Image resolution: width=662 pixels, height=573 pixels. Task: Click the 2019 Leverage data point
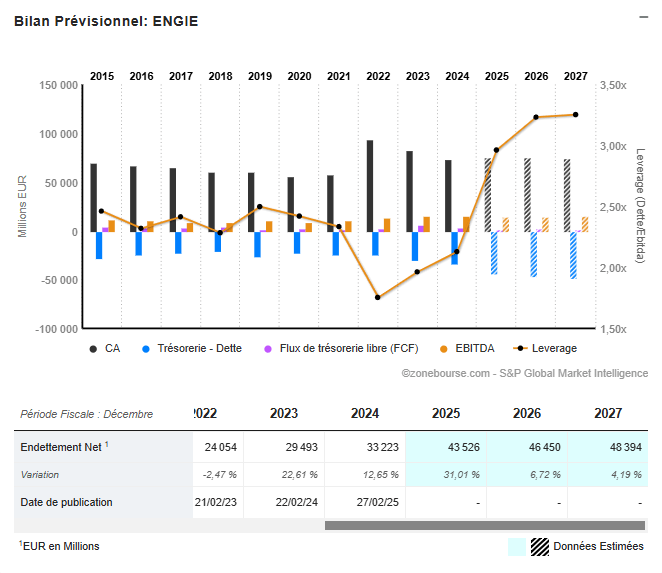click(260, 207)
